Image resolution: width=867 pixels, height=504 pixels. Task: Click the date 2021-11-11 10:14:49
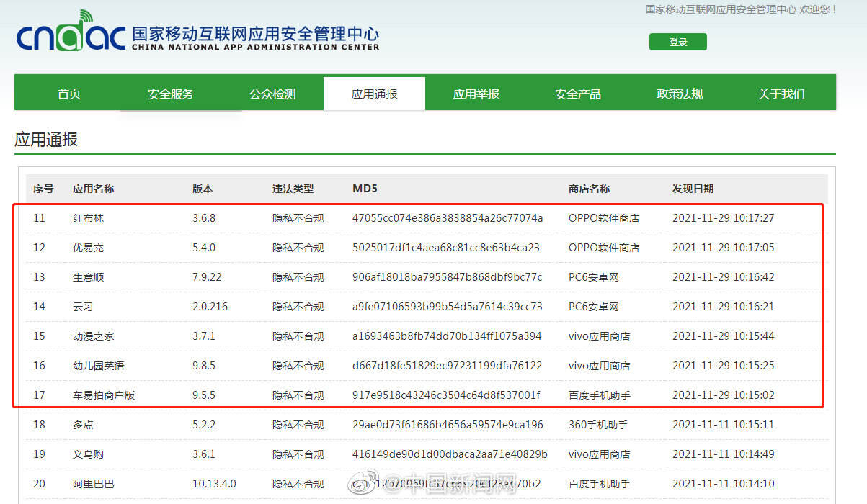pyautogui.click(x=724, y=454)
